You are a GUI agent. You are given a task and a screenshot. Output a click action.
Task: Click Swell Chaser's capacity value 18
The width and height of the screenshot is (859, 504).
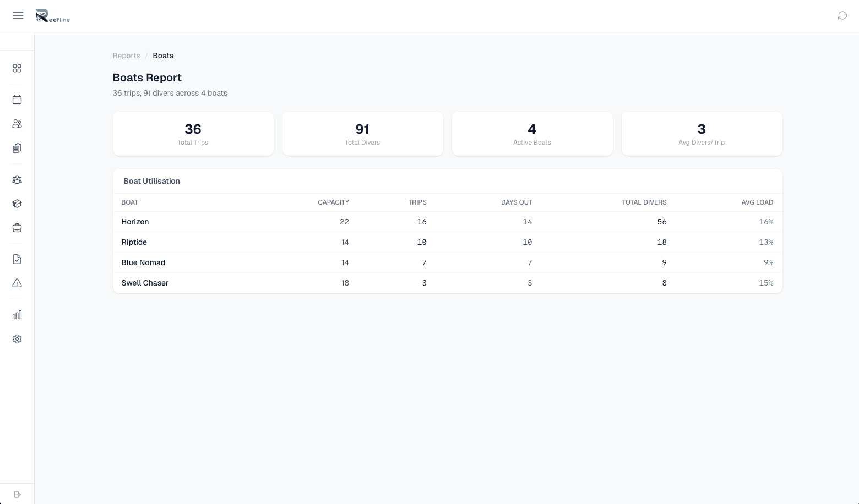[345, 283]
